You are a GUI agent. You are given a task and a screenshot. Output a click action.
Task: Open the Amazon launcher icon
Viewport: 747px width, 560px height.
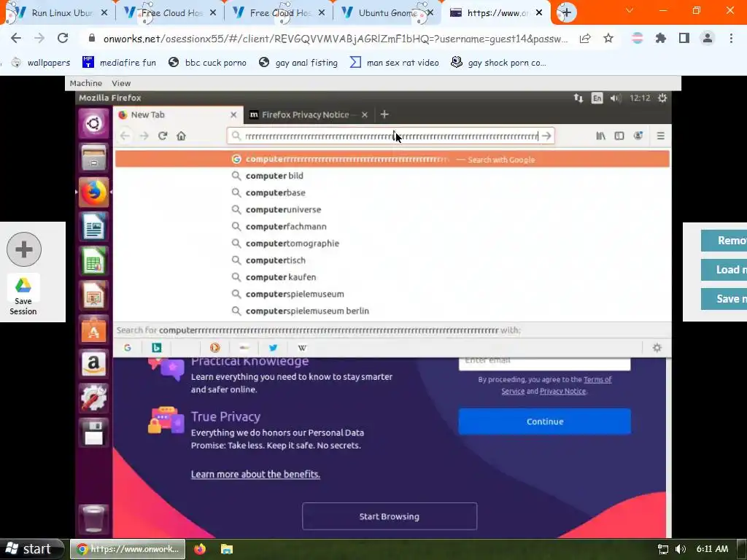click(x=93, y=364)
